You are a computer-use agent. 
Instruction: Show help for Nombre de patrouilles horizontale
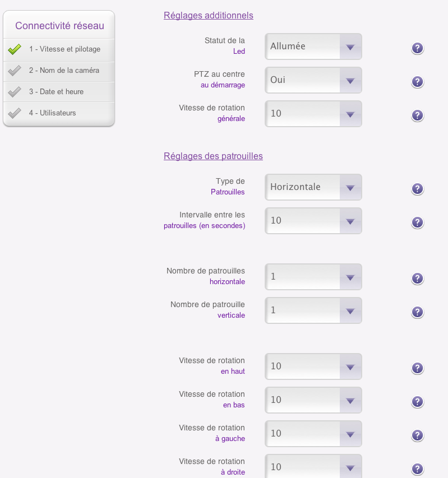[x=417, y=279]
